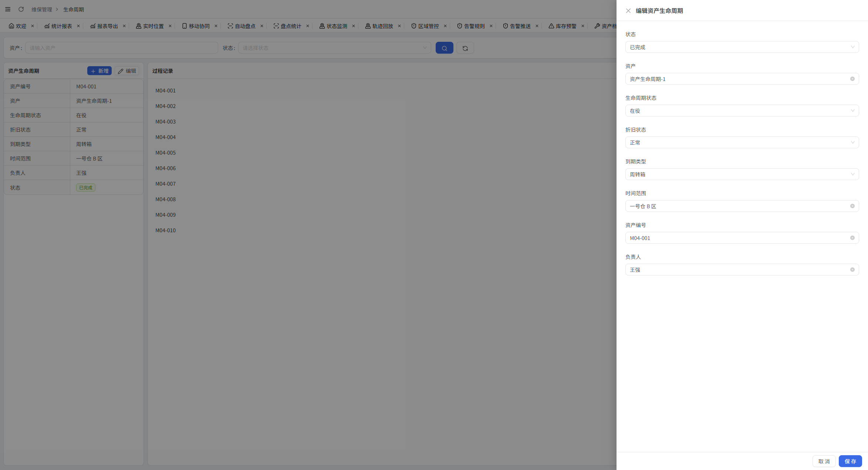Screen dimensions: 868x470
Task: Select process record M04-010
Action: click(x=165, y=230)
